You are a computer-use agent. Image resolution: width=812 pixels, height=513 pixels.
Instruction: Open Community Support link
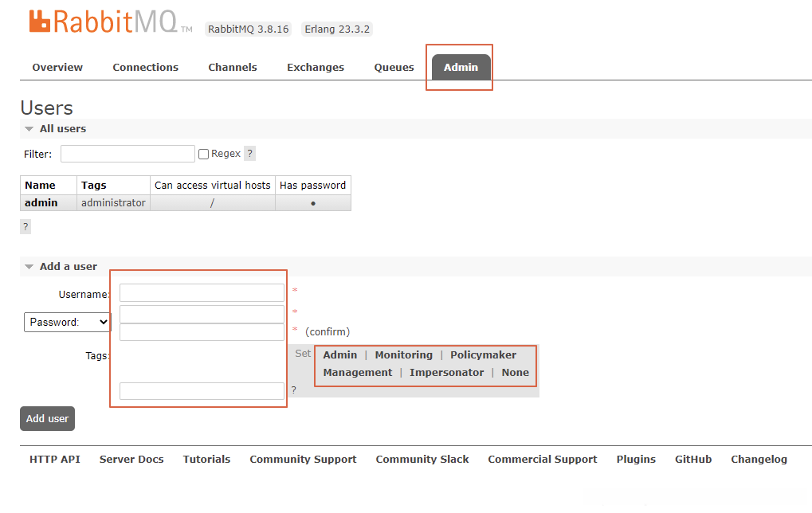click(303, 459)
